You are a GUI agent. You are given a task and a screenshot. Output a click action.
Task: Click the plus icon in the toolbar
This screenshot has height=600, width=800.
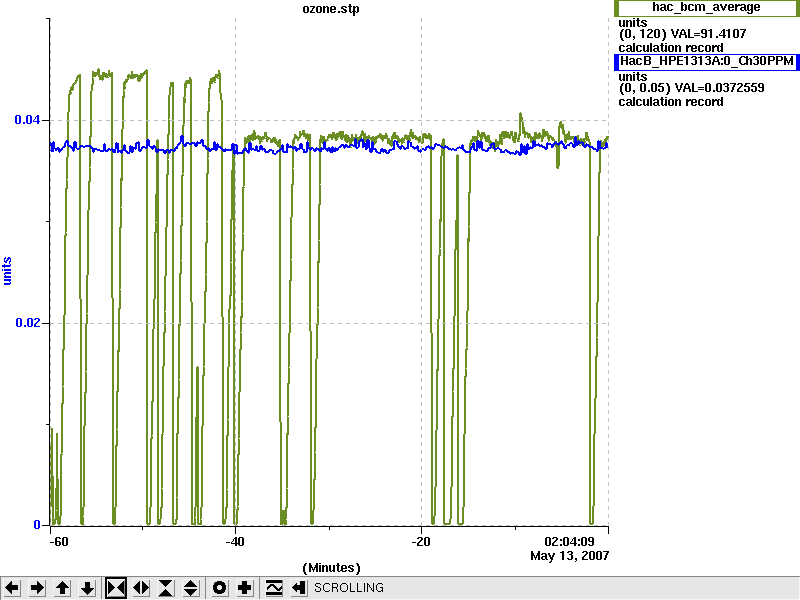click(245, 588)
